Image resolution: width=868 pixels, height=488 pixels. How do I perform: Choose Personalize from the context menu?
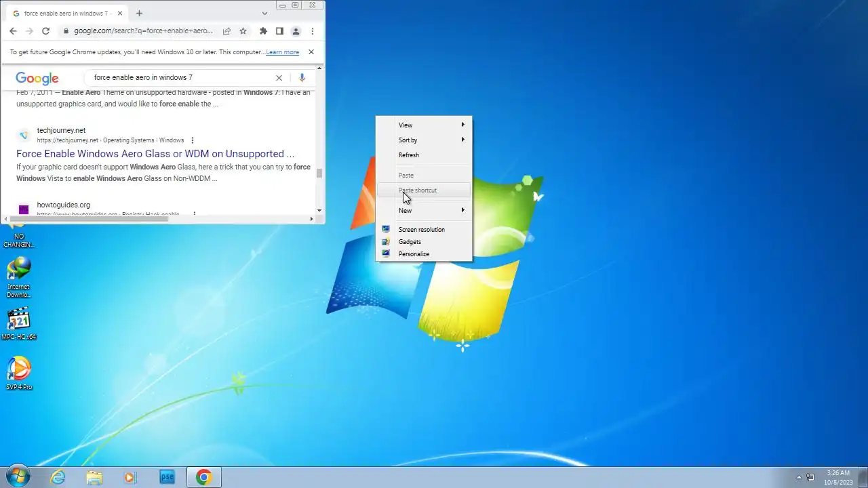coord(424,254)
